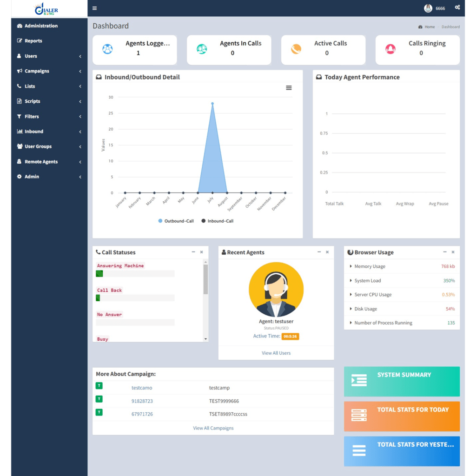Click the System Summary list icon
The height and width of the screenshot is (476, 476).
click(x=359, y=380)
